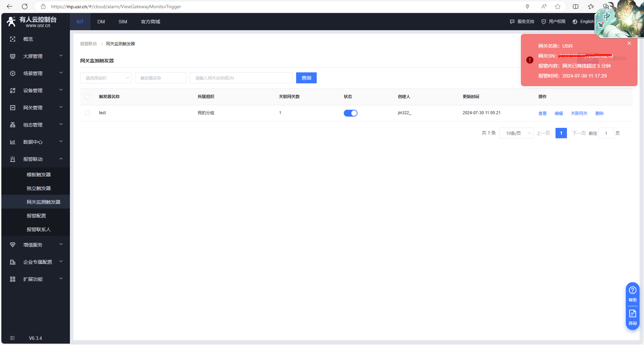644x345 pixels.
Task: Open 用户权限 user permissions in header
Action: pos(554,22)
